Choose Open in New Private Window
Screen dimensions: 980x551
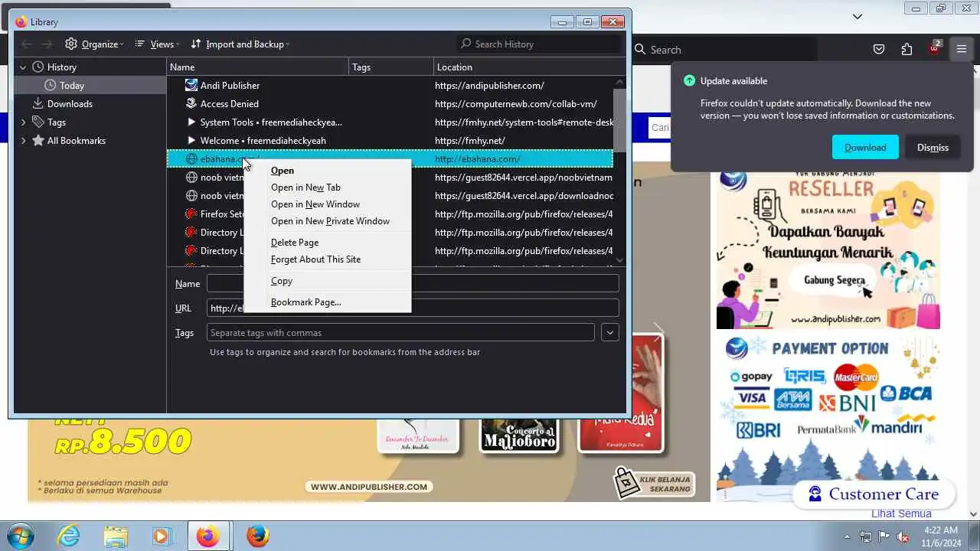(327, 221)
